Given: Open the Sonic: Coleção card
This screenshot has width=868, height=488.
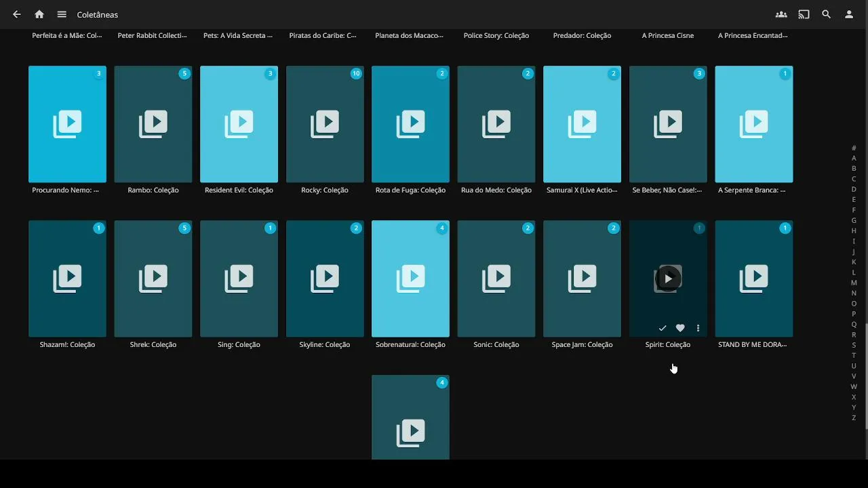Looking at the screenshot, I should click(x=496, y=279).
